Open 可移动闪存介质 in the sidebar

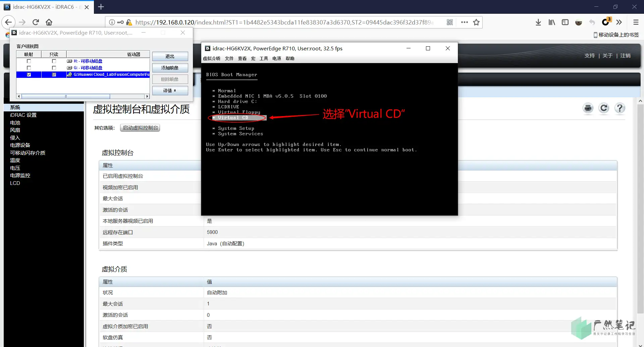[28, 153]
